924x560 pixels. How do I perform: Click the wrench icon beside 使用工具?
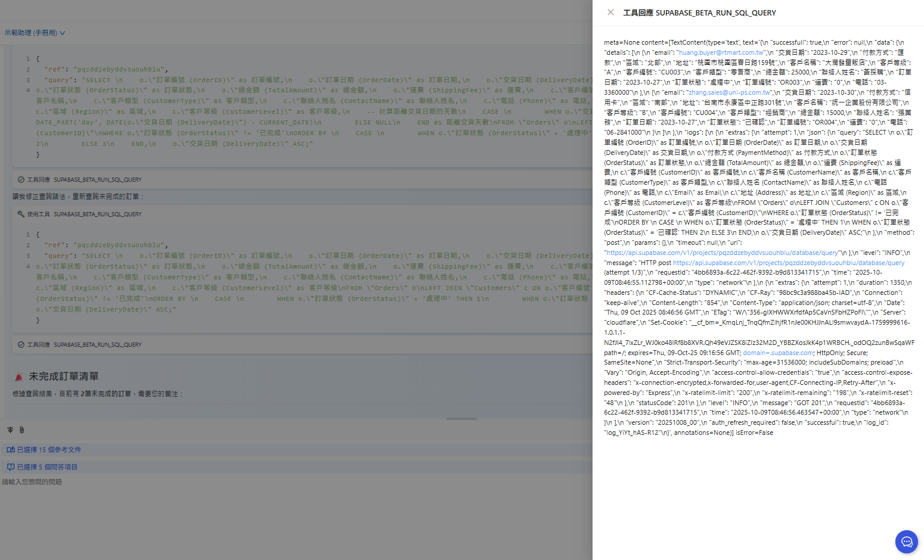[21, 214]
